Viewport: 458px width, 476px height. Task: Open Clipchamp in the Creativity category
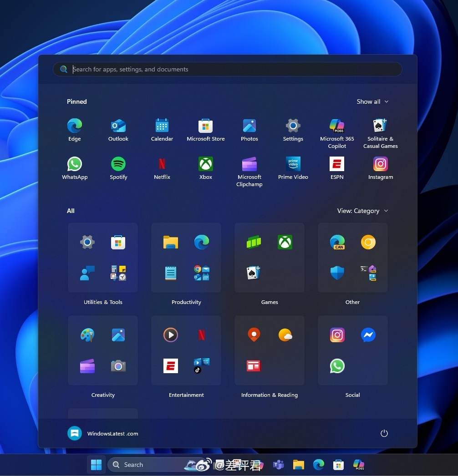coord(87,366)
